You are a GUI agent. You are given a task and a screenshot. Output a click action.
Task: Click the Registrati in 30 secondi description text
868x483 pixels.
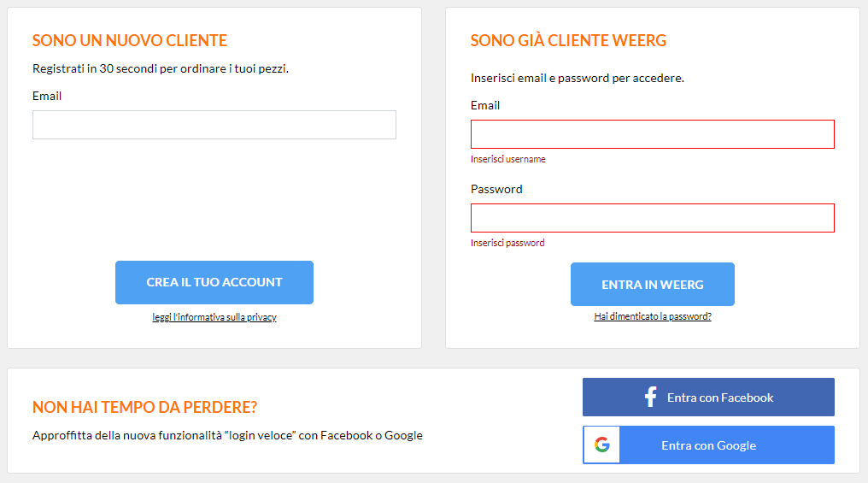[x=161, y=68]
